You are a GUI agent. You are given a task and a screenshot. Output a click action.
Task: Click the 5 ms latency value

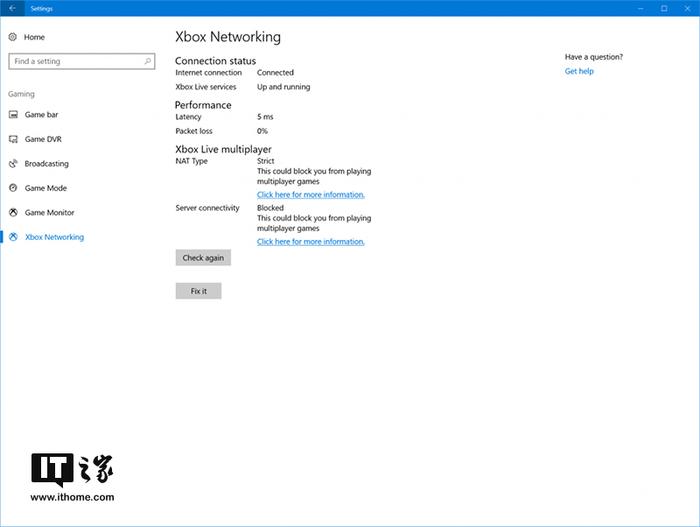(265, 117)
